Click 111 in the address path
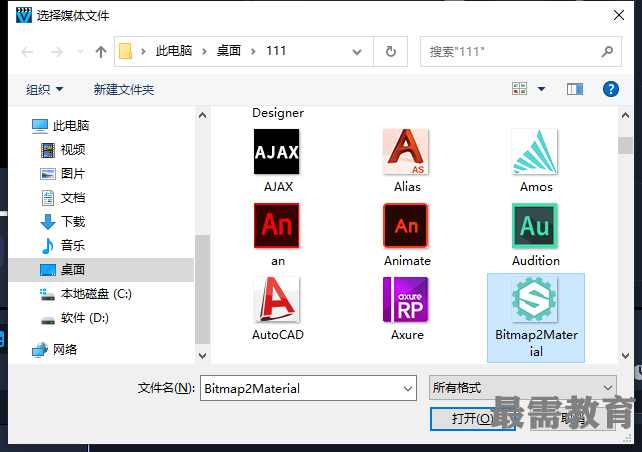The image size is (642, 452). pyautogui.click(x=276, y=51)
